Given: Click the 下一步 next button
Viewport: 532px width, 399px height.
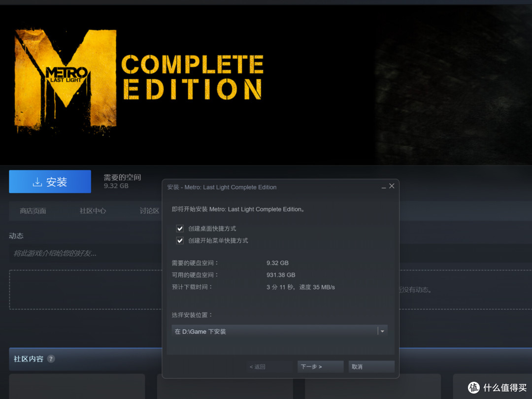Looking at the screenshot, I should [x=320, y=367].
